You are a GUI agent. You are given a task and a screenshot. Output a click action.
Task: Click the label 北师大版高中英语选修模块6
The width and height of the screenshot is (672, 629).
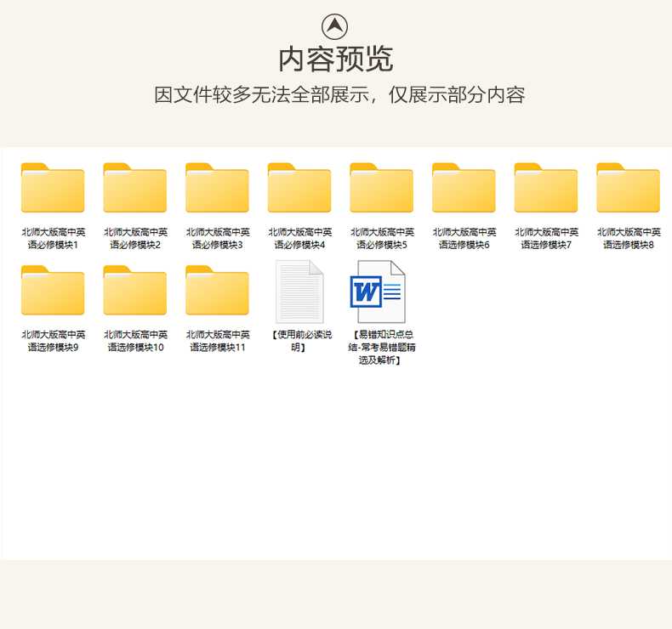[x=464, y=239]
